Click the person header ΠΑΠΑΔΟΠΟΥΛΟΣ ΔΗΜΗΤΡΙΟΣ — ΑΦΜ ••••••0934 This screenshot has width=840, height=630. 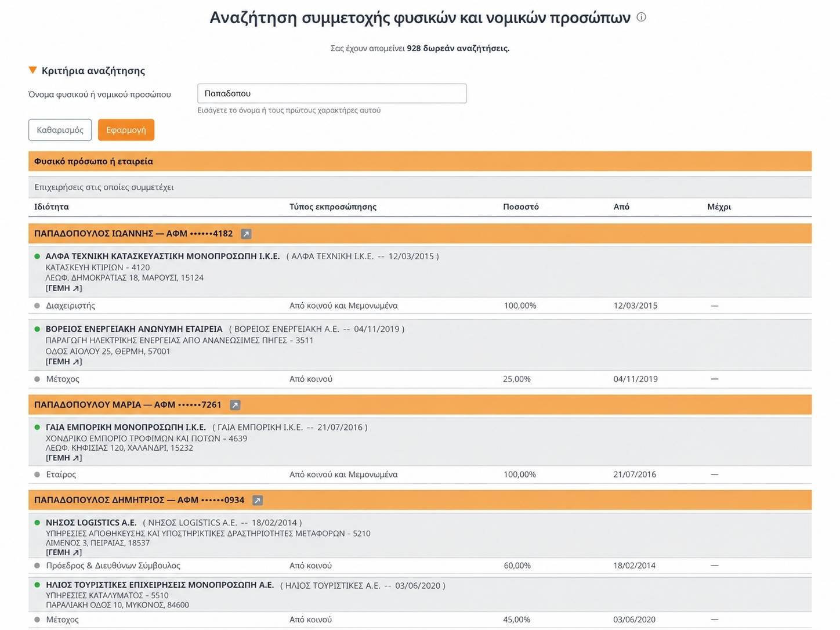(139, 500)
